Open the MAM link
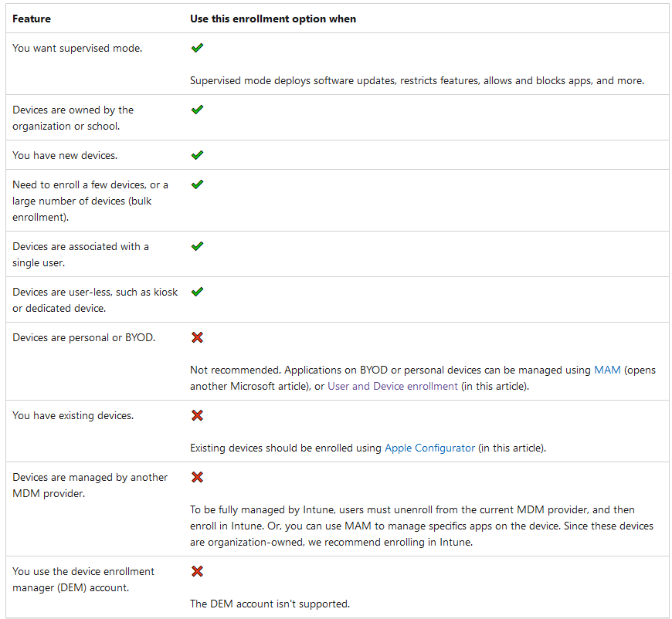The width and height of the screenshot is (672, 619). (x=607, y=370)
